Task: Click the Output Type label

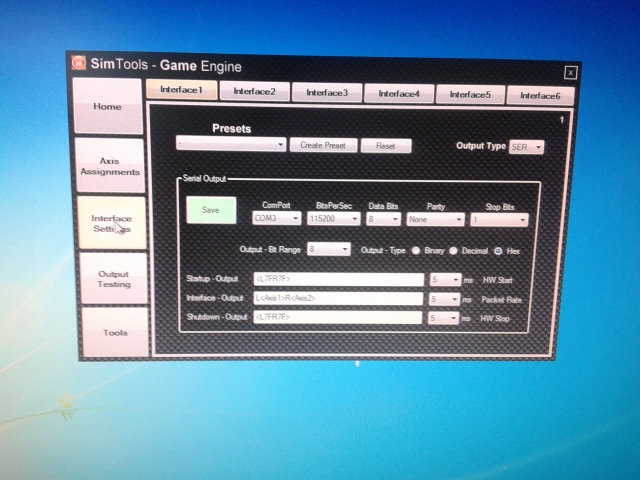Action: (481, 146)
